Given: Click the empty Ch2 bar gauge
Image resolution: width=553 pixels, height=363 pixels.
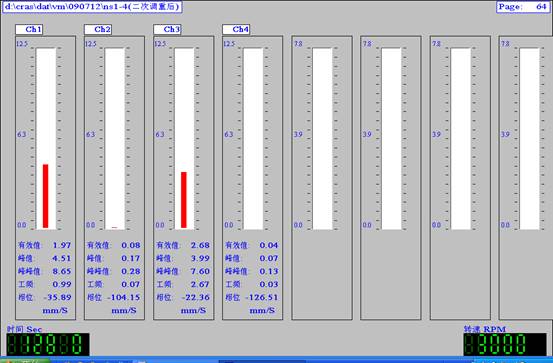Looking at the screenshot, I should click(115, 139).
